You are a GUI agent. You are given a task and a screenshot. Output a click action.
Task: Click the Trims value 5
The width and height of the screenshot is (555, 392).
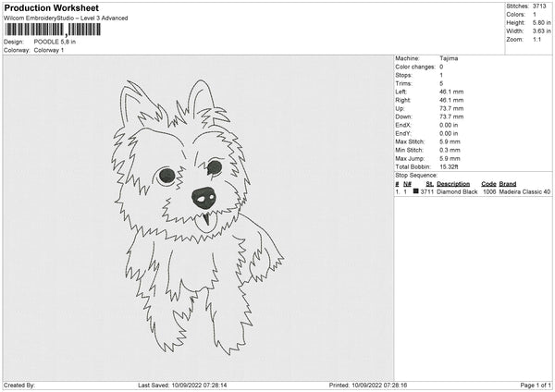point(441,83)
